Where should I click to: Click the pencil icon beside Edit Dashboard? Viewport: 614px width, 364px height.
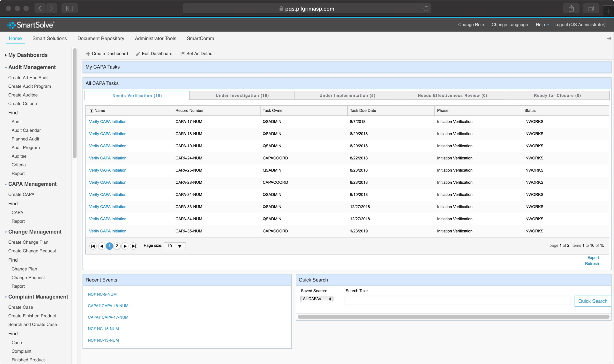[138, 54]
